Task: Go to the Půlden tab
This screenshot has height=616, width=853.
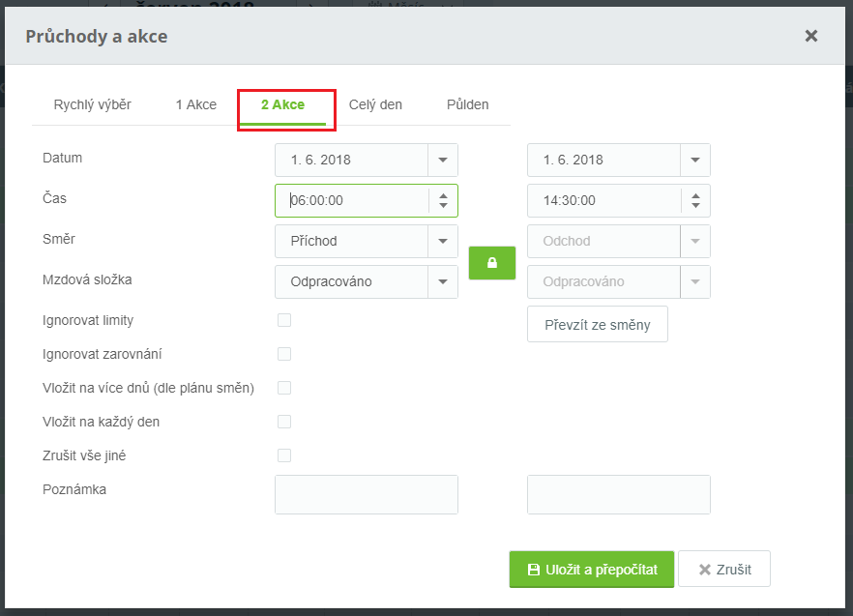Action: [x=468, y=104]
